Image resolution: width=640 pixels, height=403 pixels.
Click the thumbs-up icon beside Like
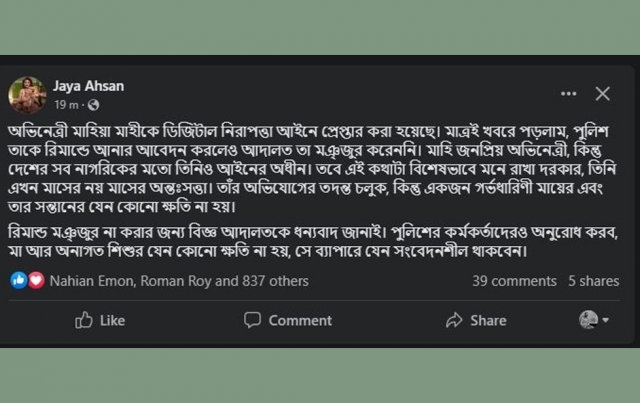point(84,320)
